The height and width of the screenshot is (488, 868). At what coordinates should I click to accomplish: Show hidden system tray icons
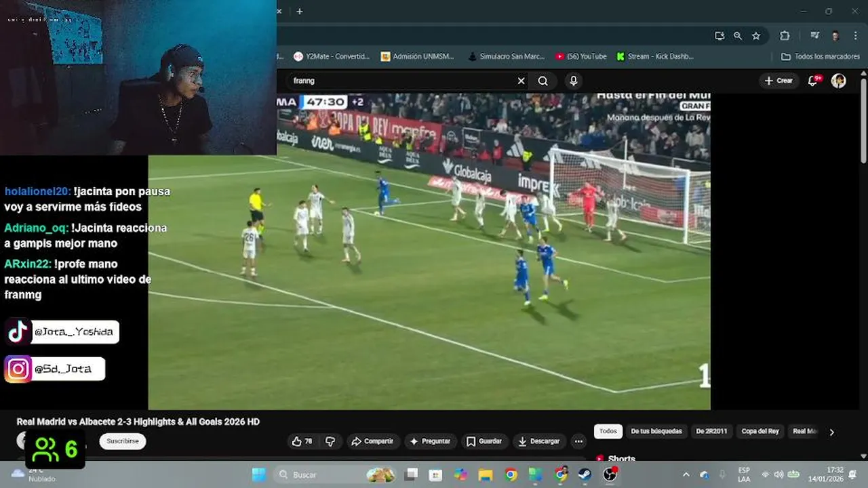coord(686,474)
